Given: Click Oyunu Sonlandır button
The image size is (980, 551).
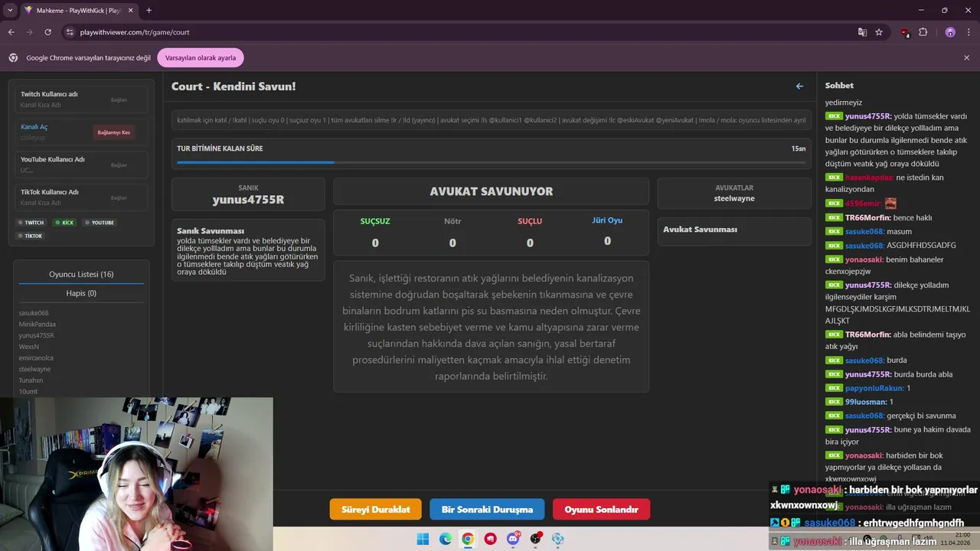Looking at the screenshot, I should (x=601, y=509).
